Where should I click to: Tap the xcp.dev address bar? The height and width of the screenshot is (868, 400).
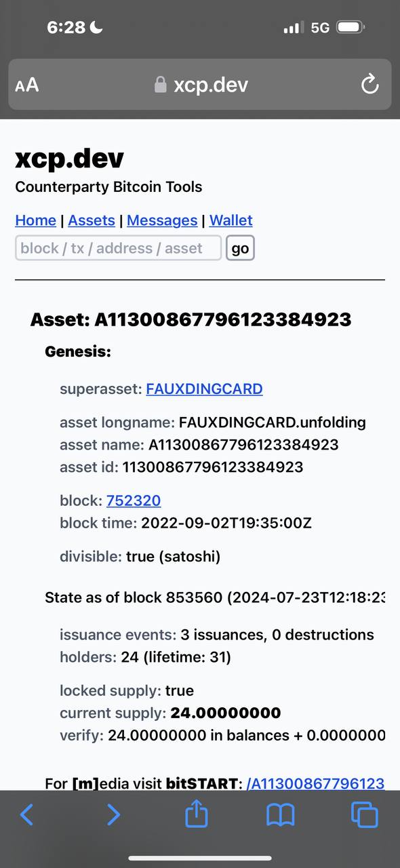[x=200, y=85]
